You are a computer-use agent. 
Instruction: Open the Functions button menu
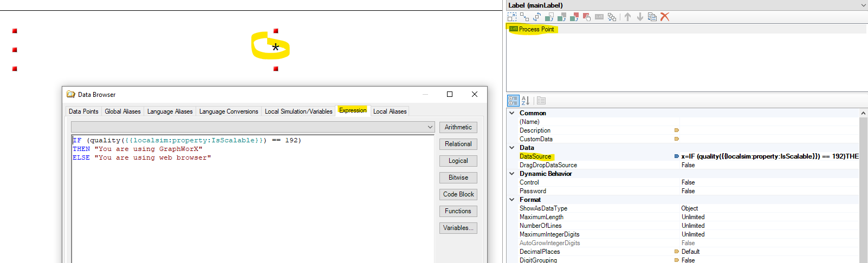tap(458, 211)
